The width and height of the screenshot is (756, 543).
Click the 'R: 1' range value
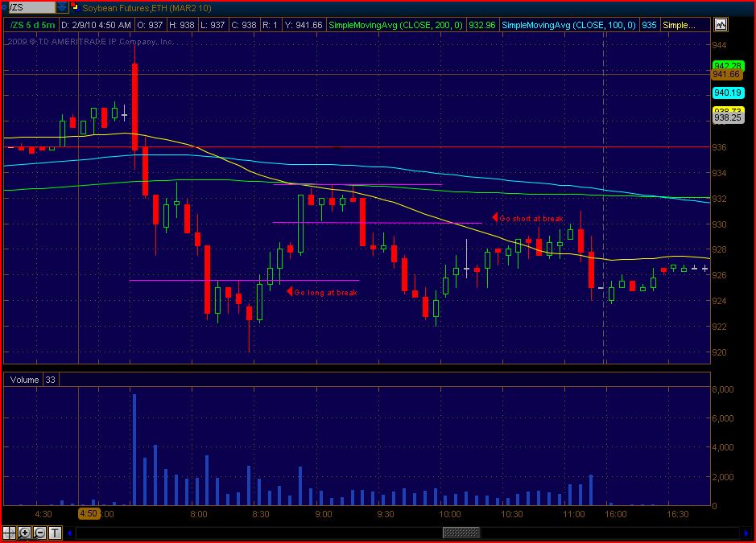[270, 25]
